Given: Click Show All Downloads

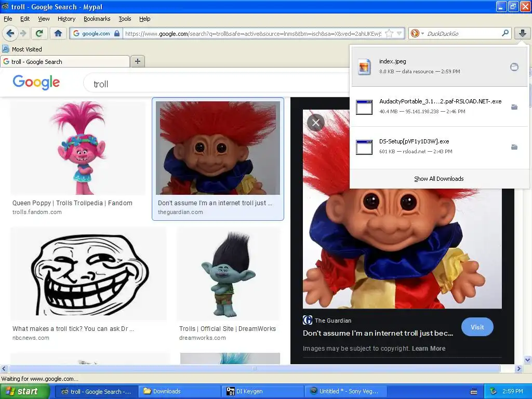Looking at the screenshot, I should click(x=438, y=179).
